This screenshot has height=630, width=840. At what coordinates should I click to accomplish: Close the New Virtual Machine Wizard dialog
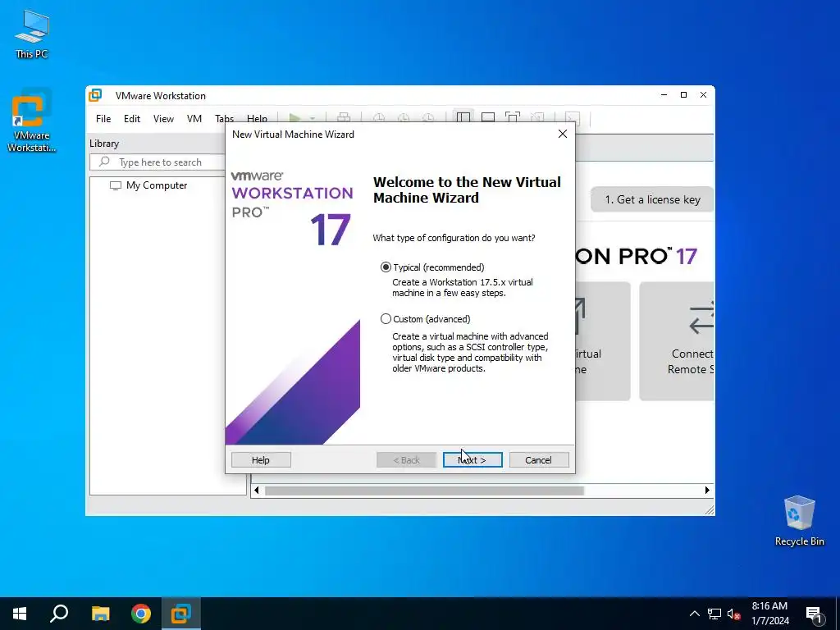click(563, 134)
